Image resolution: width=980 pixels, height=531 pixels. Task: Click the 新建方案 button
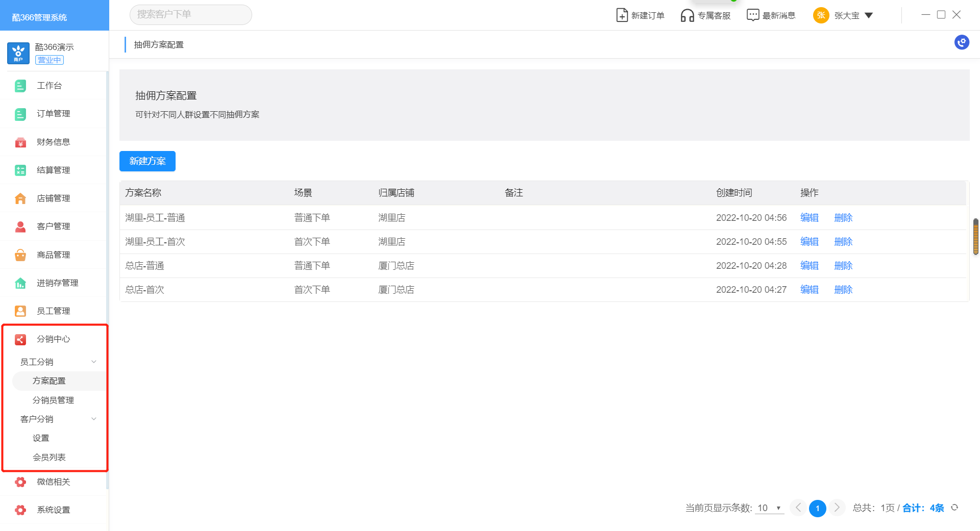coord(148,161)
